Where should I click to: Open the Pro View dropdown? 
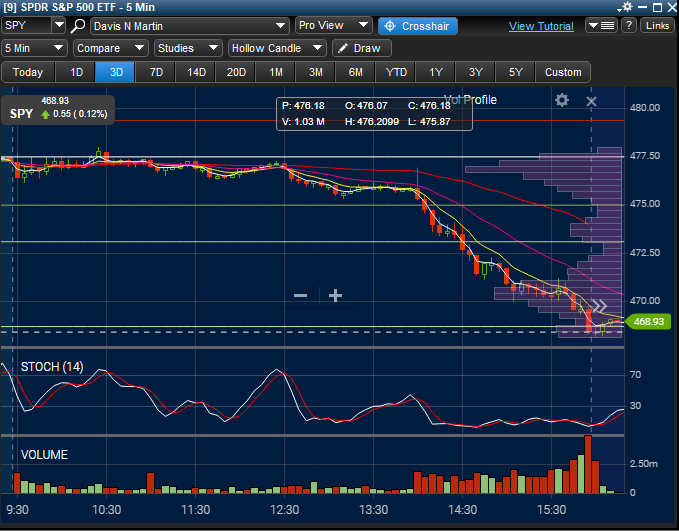click(x=333, y=26)
